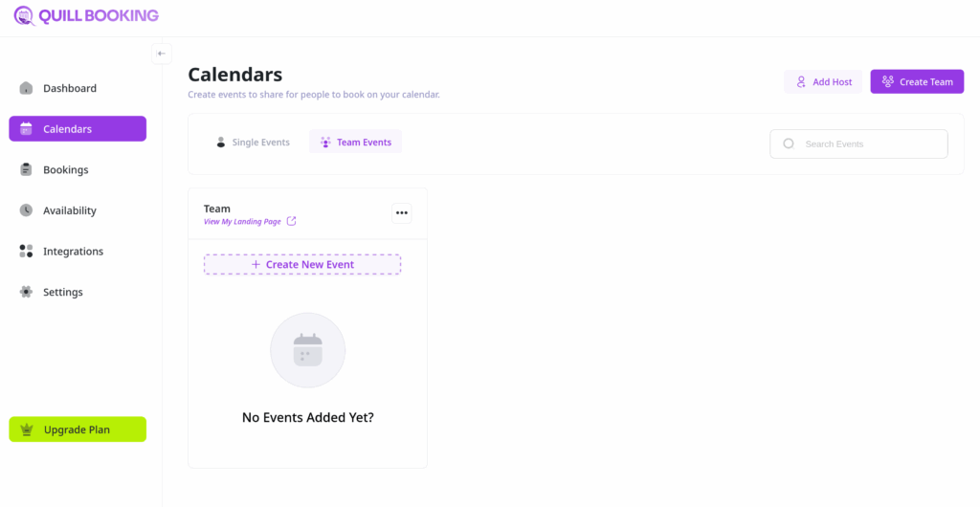Click the Create Team button

pyautogui.click(x=917, y=82)
